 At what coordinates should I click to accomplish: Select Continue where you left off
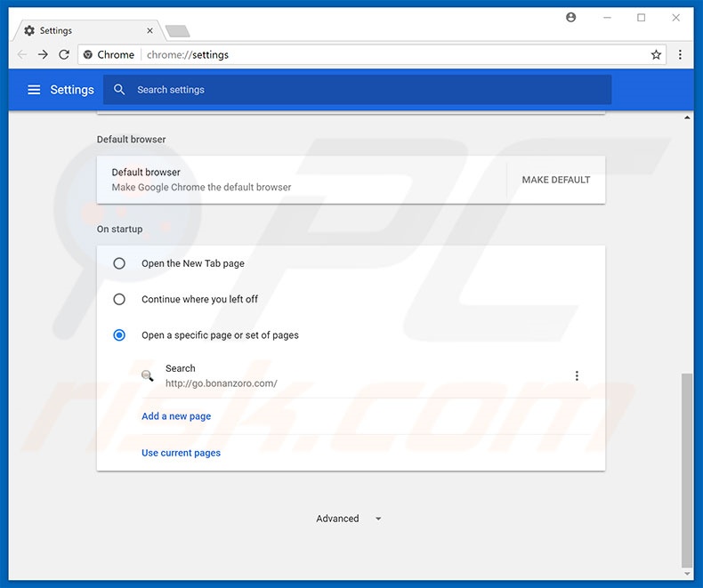(119, 300)
